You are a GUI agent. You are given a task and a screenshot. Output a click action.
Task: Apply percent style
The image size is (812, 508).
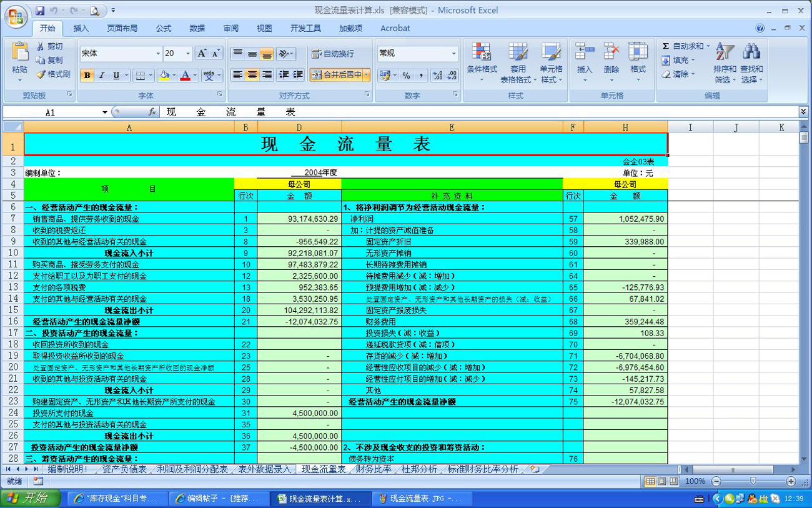tap(406, 76)
